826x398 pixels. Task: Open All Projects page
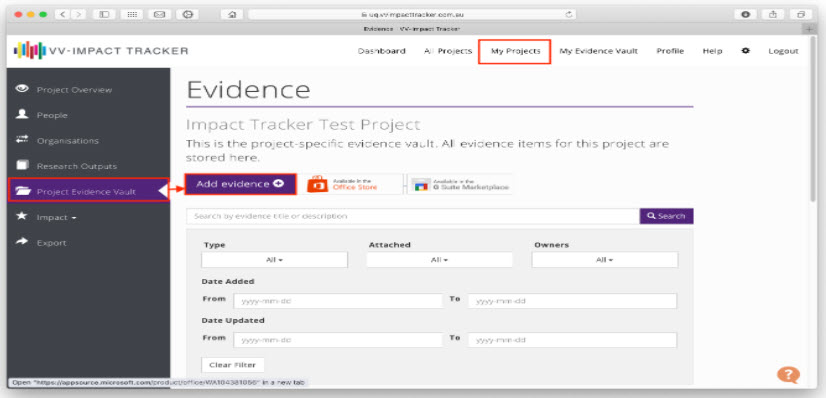point(448,51)
